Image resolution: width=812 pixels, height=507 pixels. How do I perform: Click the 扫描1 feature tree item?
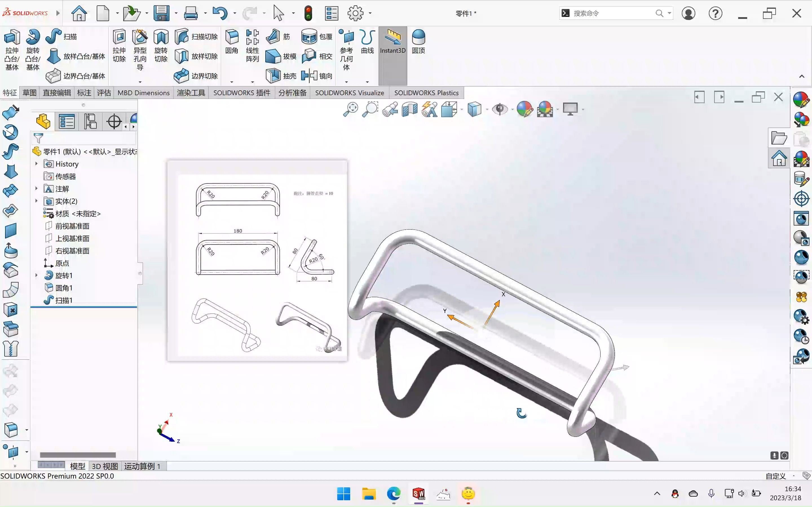[64, 300]
